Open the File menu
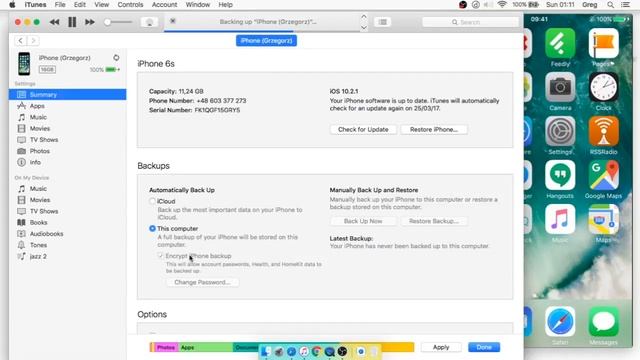Image resolution: width=640 pixels, height=360 pixels. [x=60, y=4]
